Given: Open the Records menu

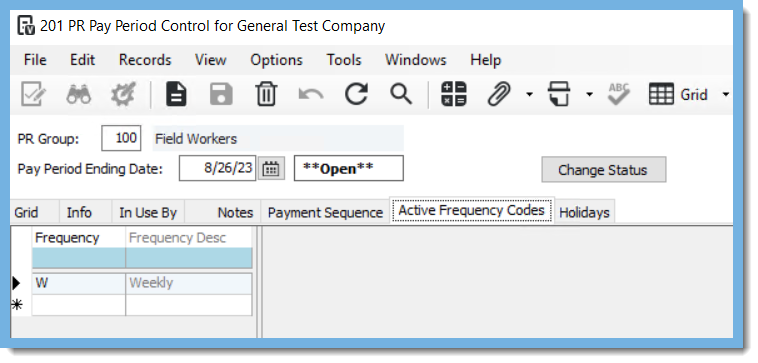Looking at the screenshot, I should point(145,60).
